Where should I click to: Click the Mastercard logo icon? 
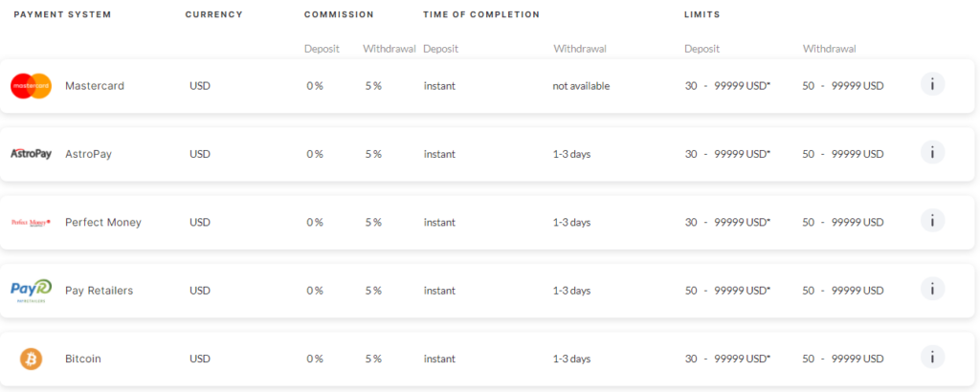(32, 85)
